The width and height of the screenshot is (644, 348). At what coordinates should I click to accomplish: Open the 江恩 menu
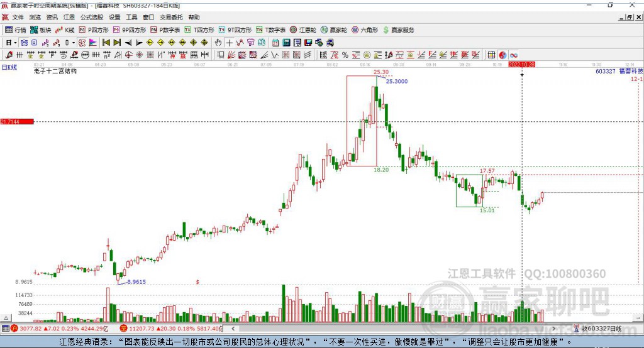(69, 17)
